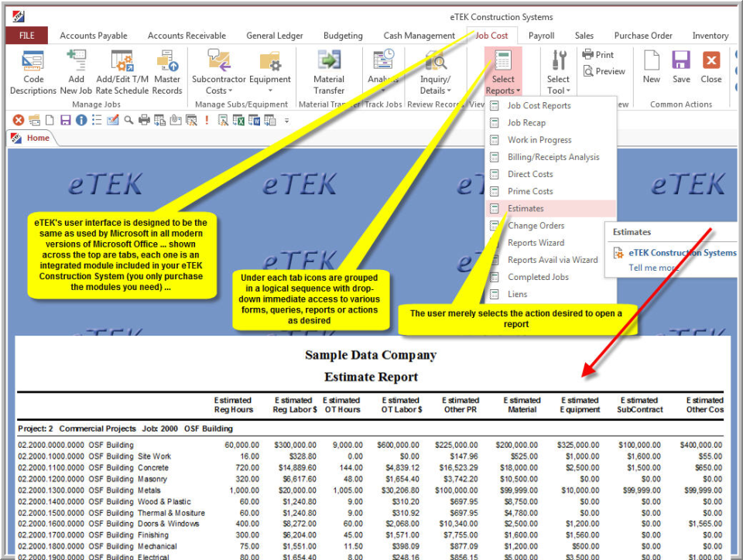This screenshot has width=743, height=560.
Task: Click the New icon in Common Actions
Action: (651, 68)
